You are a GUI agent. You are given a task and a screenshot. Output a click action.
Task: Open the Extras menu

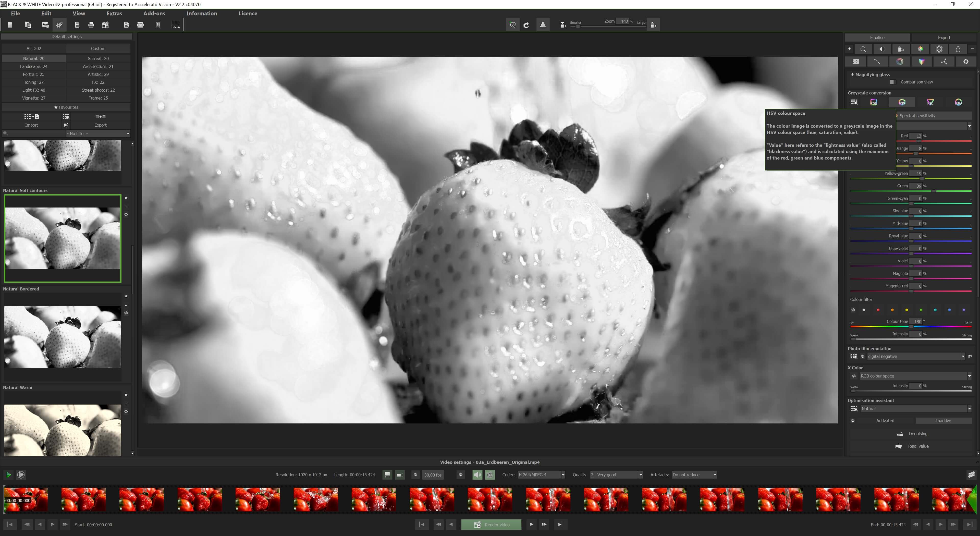pyautogui.click(x=114, y=13)
